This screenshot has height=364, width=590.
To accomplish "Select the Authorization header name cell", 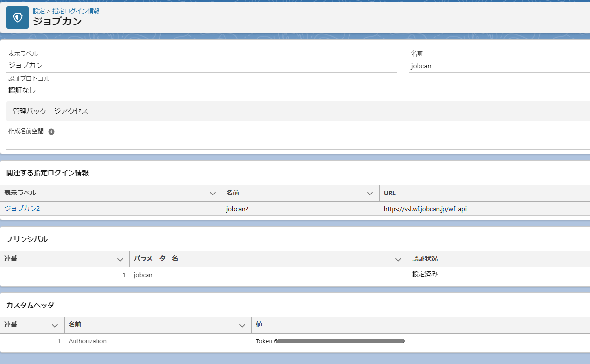I will coord(158,341).
